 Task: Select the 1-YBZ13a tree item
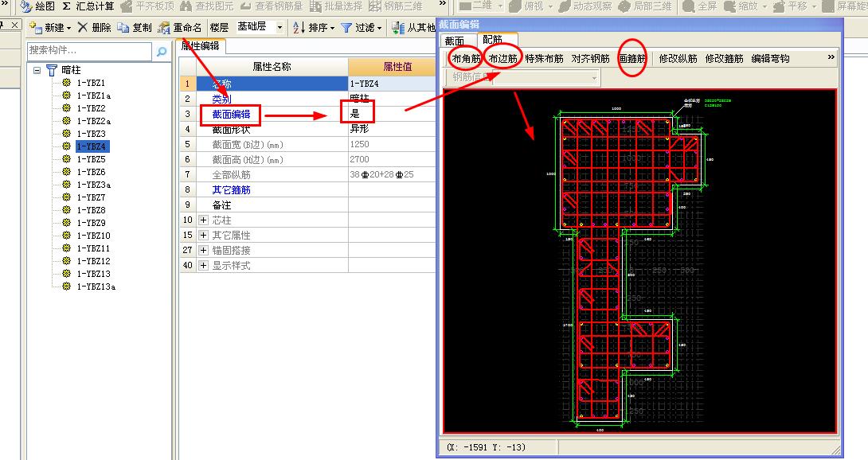96,287
